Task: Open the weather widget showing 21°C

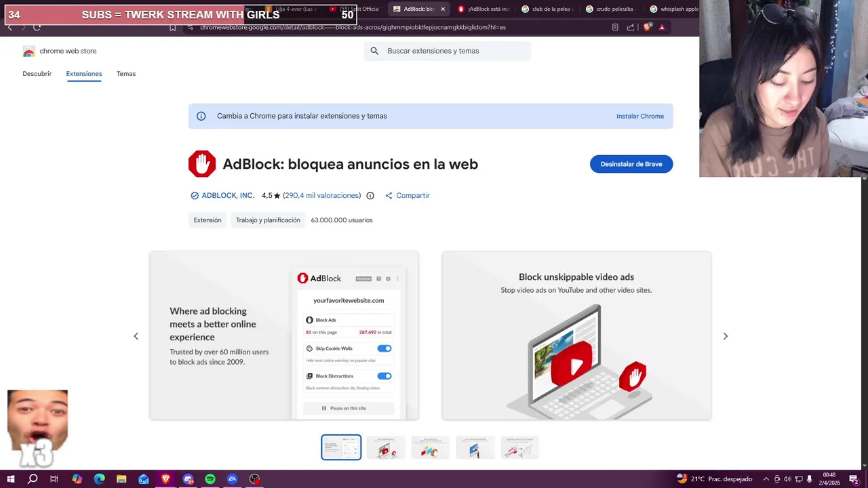Action: [x=714, y=479]
